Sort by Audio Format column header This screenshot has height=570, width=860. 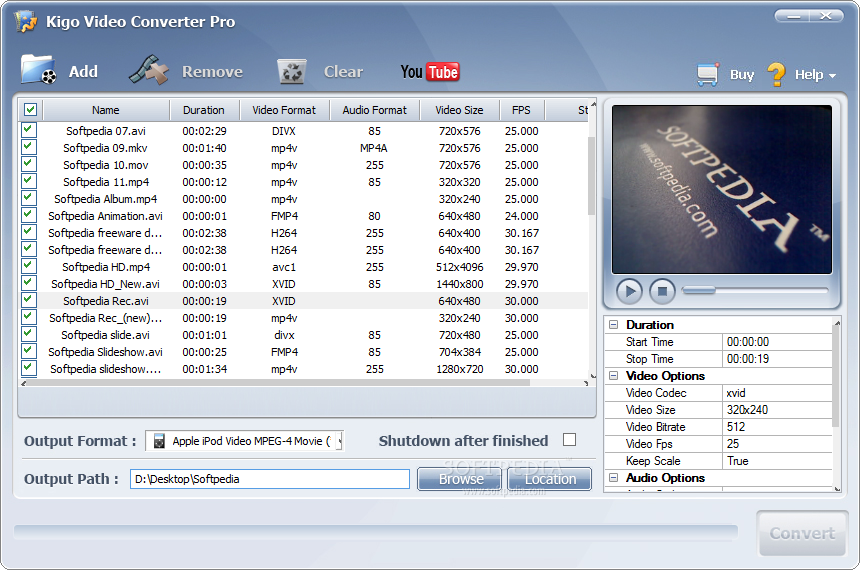375,110
